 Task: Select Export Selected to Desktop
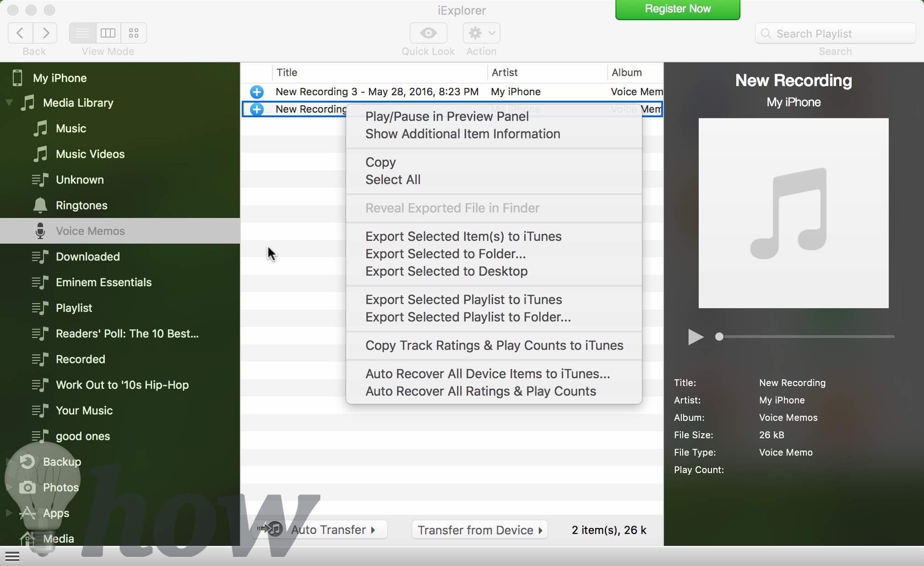[446, 271]
